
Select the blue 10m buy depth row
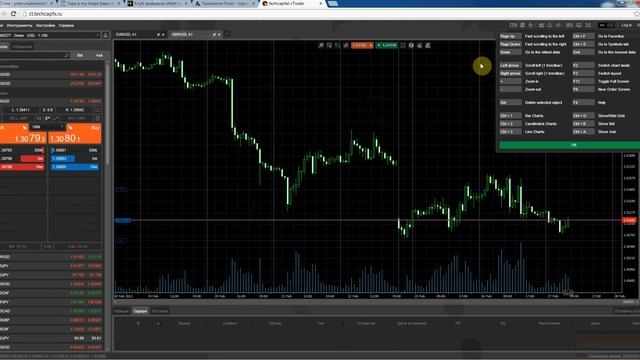tap(74, 167)
